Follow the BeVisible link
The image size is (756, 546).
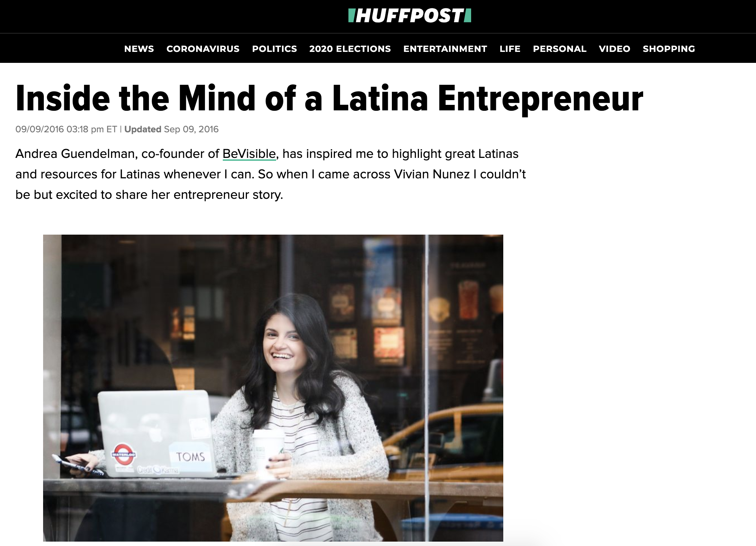tap(249, 154)
